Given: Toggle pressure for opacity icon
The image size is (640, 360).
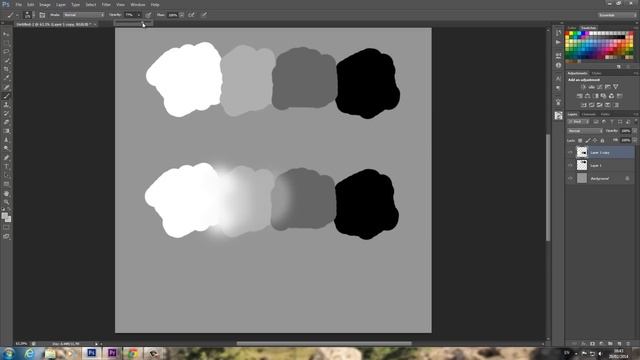Looking at the screenshot, I should pyautogui.click(x=148, y=15).
